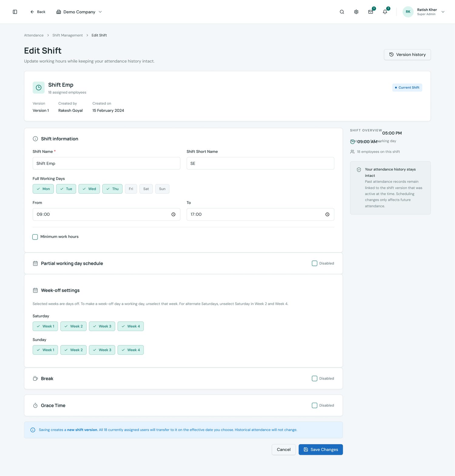
Task: Deselect Mon as a full working day
Action: click(x=43, y=189)
